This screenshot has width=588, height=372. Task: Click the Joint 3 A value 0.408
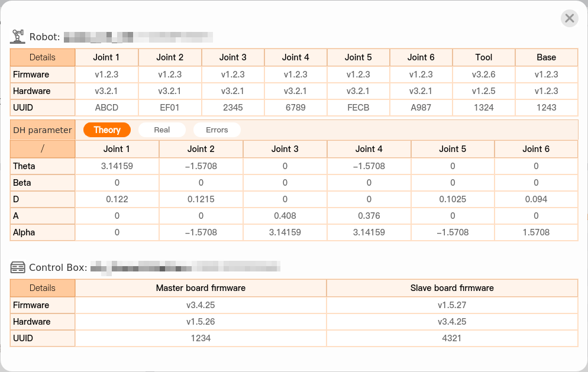(x=285, y=216)
